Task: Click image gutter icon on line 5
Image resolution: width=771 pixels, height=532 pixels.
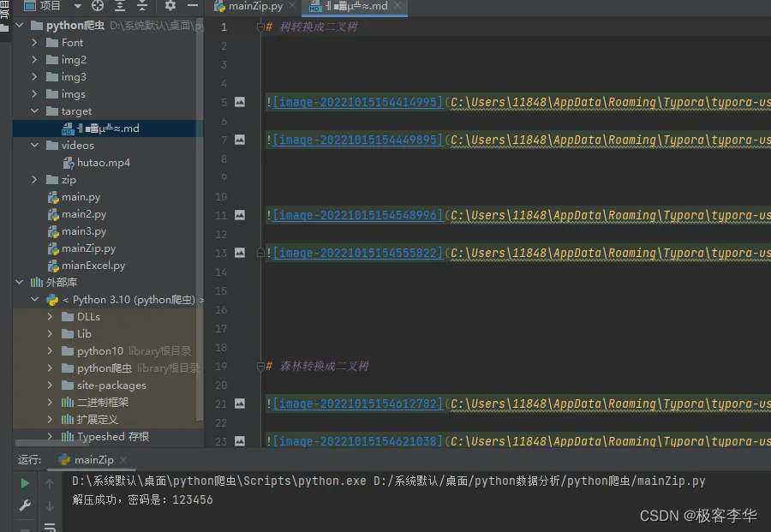Action: point(240,102)
